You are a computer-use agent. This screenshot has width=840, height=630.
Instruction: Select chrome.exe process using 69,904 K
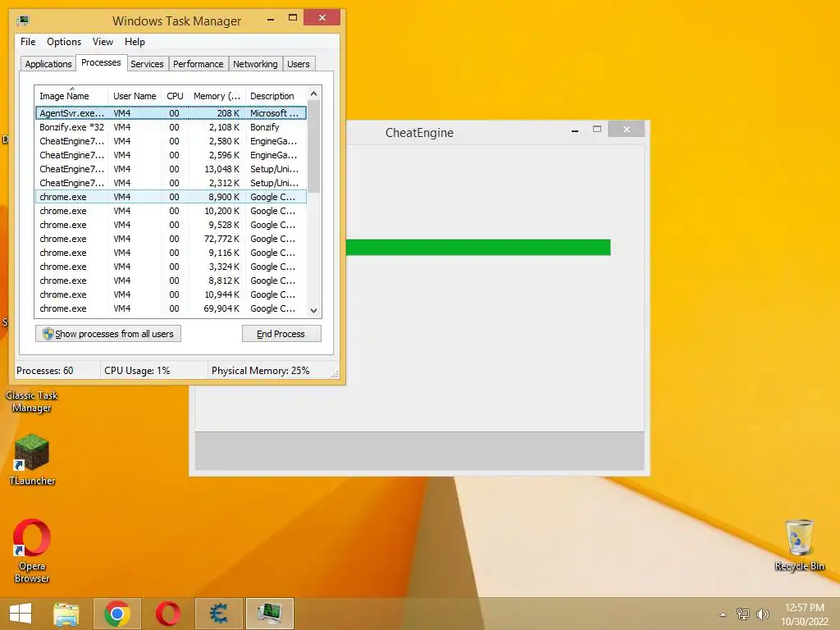(171, 308)
